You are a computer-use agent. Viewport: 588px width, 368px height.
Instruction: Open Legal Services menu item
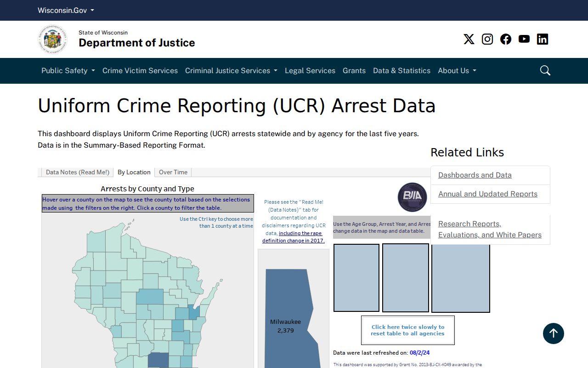(310, 70)
